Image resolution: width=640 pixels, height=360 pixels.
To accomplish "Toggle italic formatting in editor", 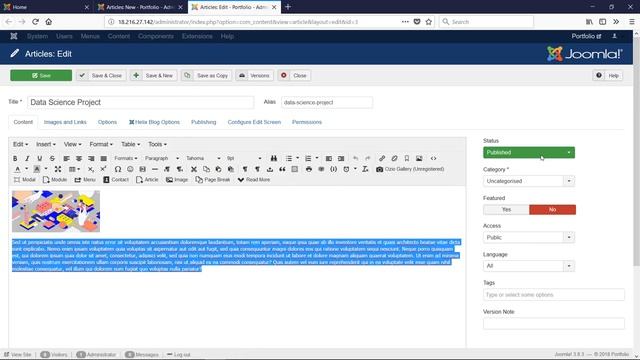I will pos(27,158).
